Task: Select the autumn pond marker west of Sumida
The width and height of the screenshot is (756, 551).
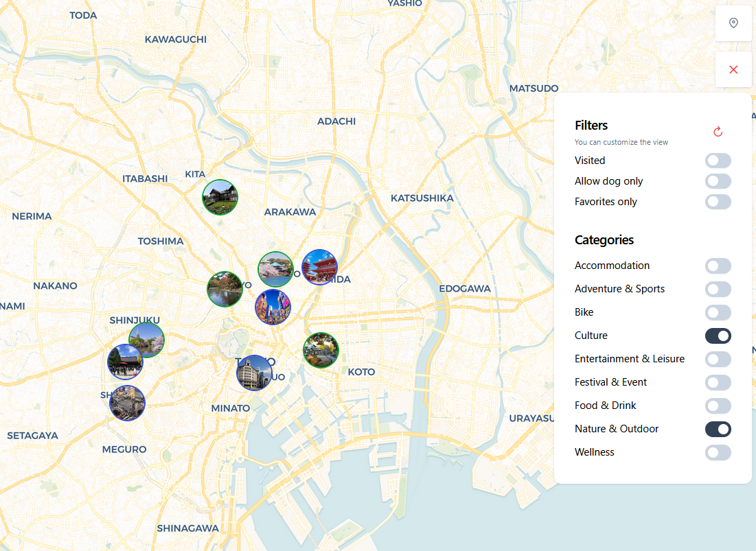Action: pyautogui.click(x=225, y=289)
